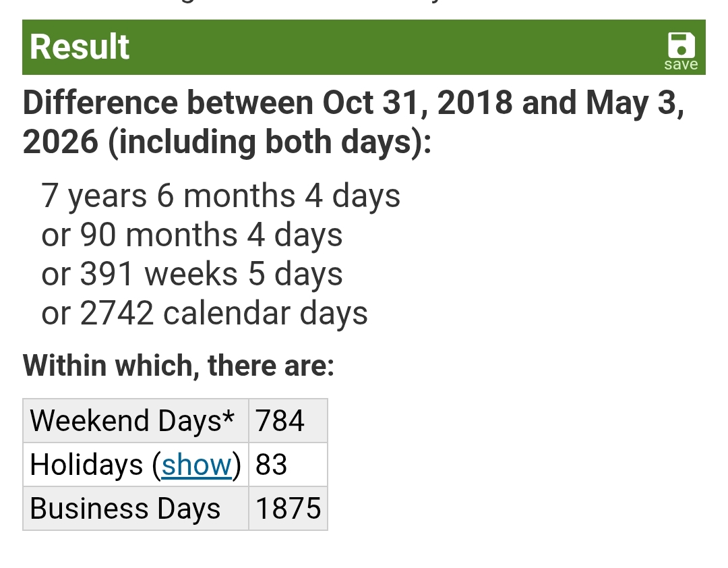Click the 83 holidays value cell
Screen dimensions: 728x568
point(289,464)
